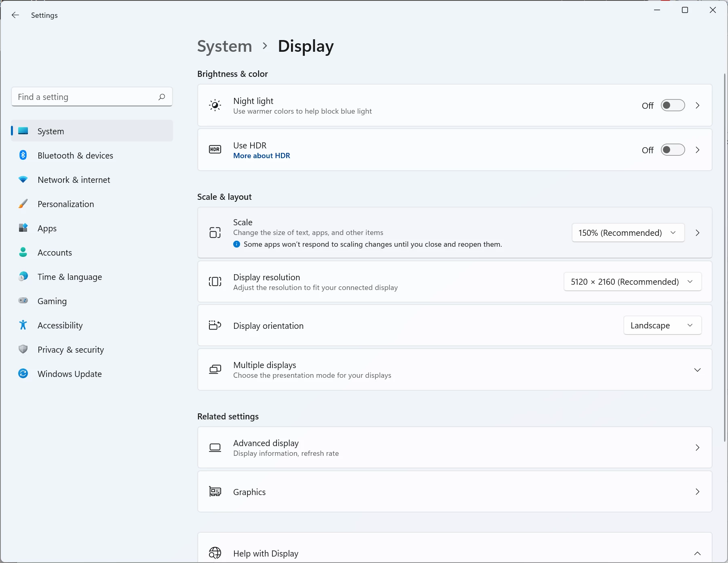The height and width of the screenshot is (563, 728).
Task: Open HDR settings chevron
Action: [x=697, y=150]
